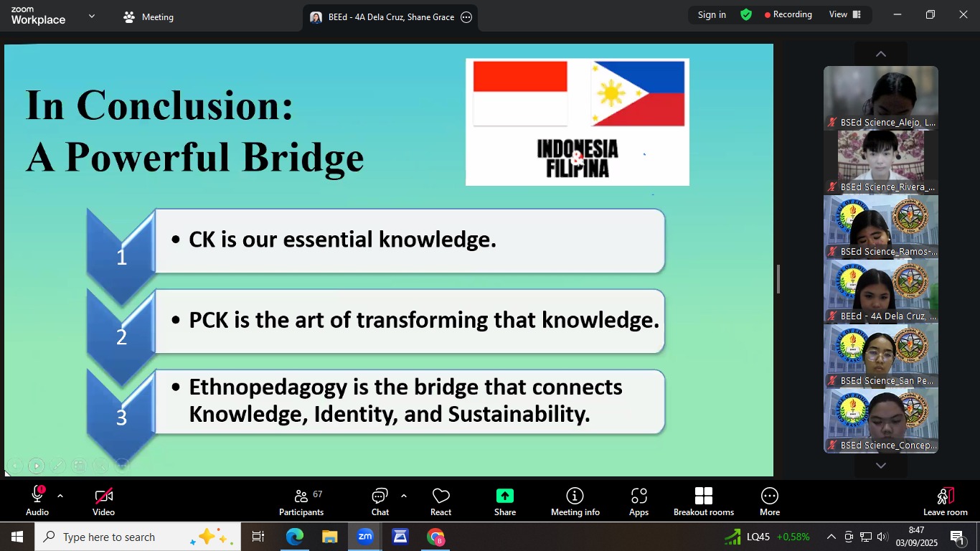Expand audio options arrow next to Audio
The image size is (980, 551).
pos(60,496)
